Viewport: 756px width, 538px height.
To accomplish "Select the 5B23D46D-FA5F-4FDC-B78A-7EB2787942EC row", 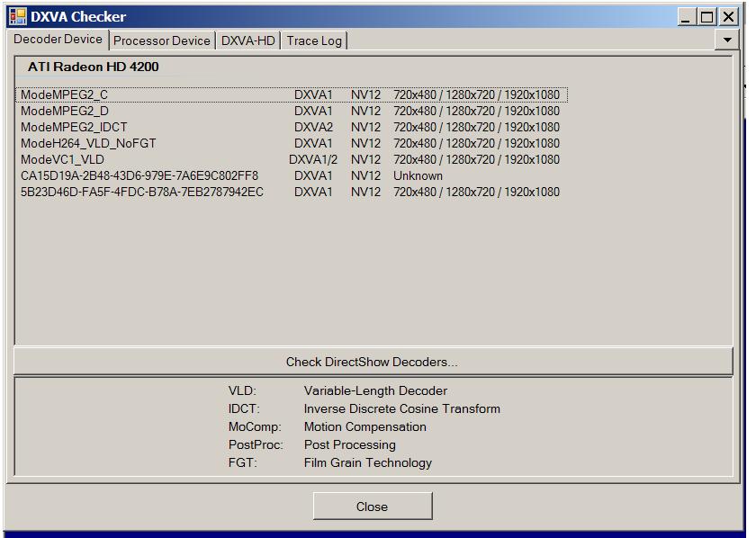I will (290, 192).
